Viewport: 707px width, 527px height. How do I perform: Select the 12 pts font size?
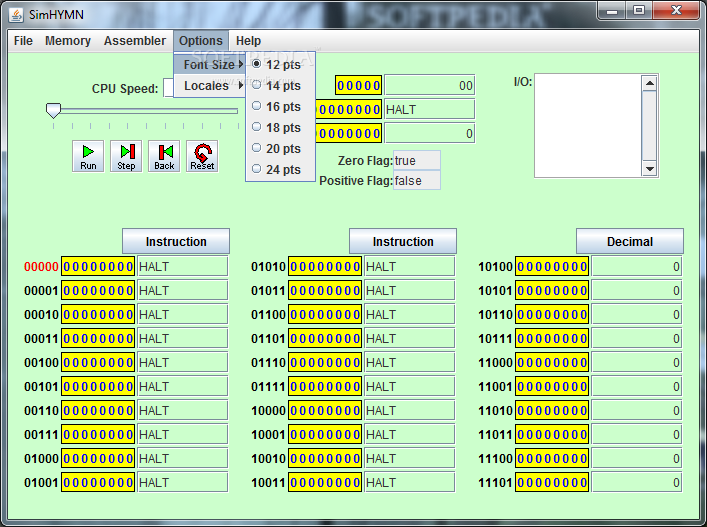280,64
